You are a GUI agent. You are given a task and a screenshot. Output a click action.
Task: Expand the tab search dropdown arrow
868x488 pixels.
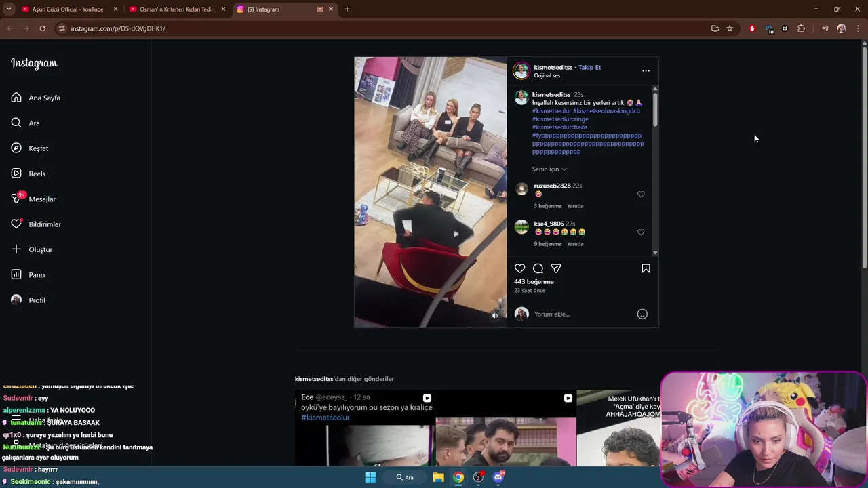tap(9, 9)
